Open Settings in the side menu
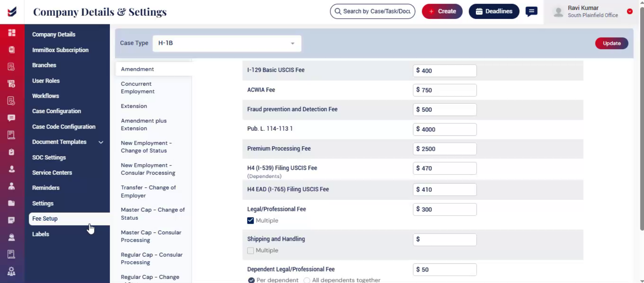644x283 pixels. [43, 203]
